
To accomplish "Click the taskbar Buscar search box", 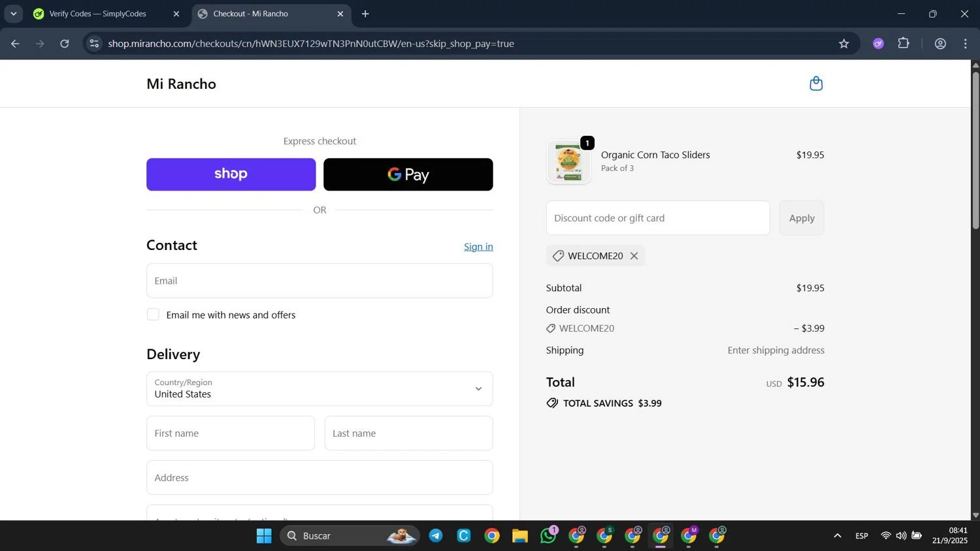I will point(350,536).
